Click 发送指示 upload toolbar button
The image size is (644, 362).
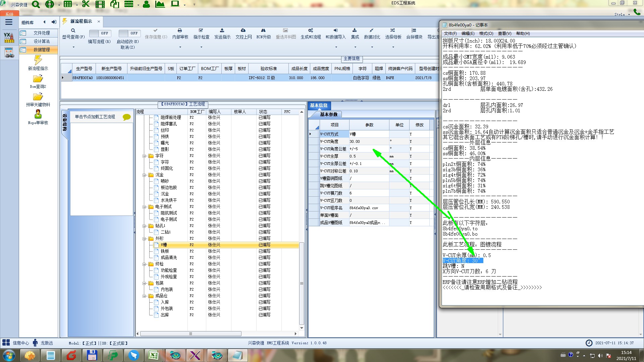pyautogui.click(x=222, y=34)
